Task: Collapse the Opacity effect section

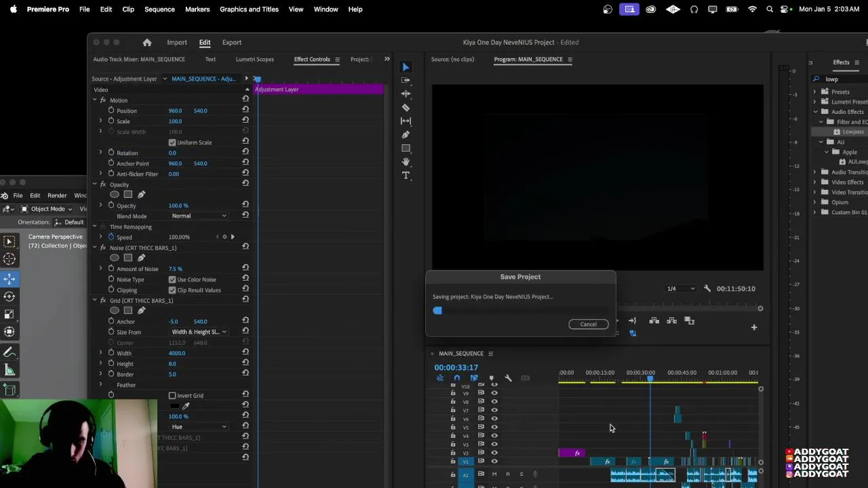Action: coord(95,184)
